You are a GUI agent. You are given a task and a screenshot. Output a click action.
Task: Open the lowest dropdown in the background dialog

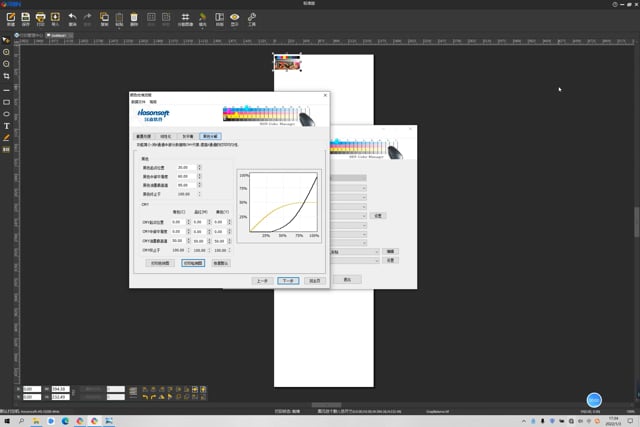(354, 260)
